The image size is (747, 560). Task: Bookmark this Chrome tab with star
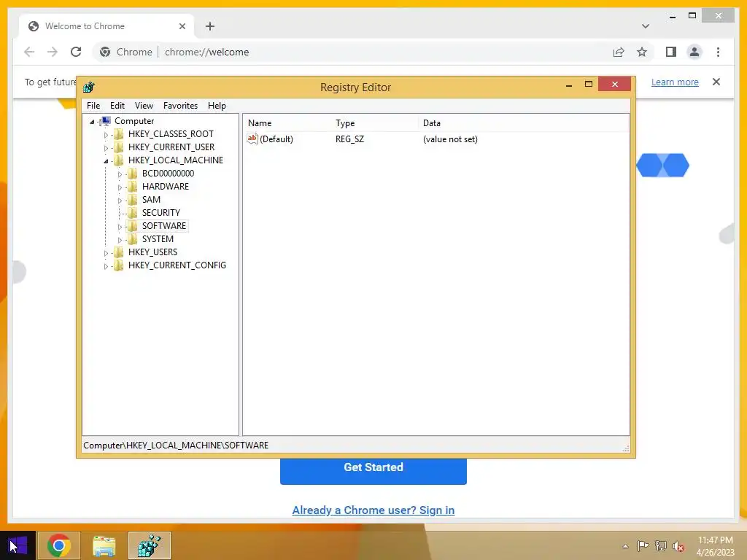642,52
